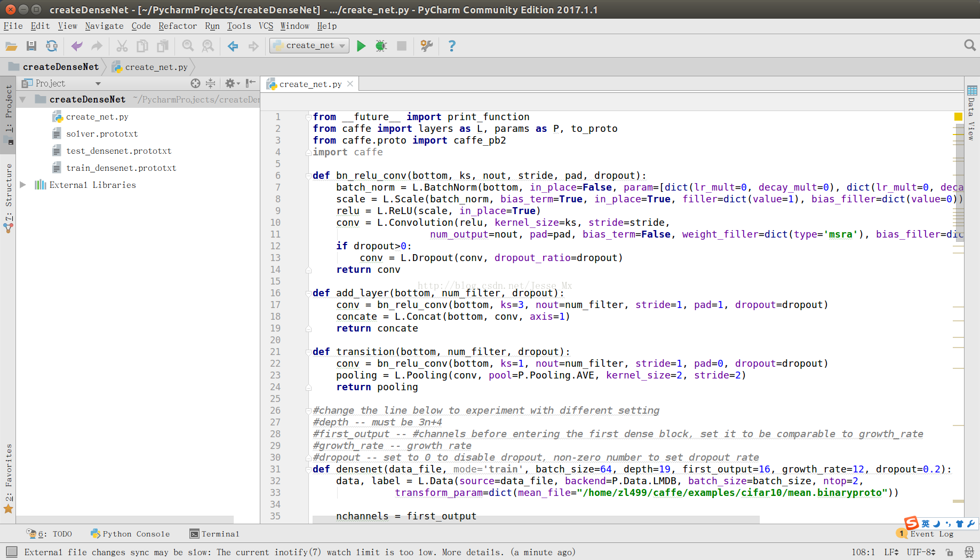Open the TODO tool window

coord(49,534)
